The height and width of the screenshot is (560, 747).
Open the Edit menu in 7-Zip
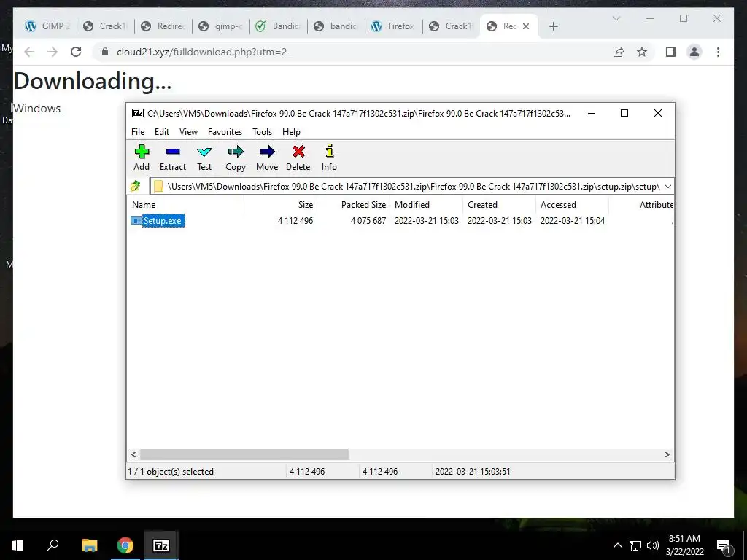click(x=161, y=132)
